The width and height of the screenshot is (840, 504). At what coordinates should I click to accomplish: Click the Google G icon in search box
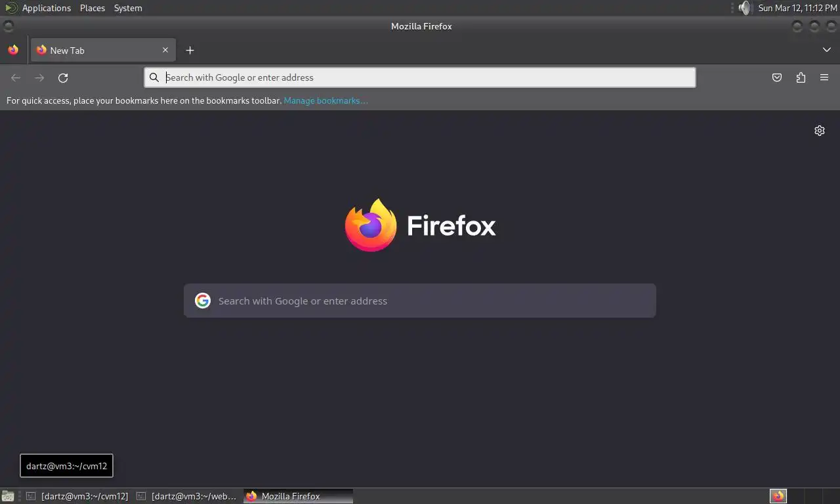point(203,301)
